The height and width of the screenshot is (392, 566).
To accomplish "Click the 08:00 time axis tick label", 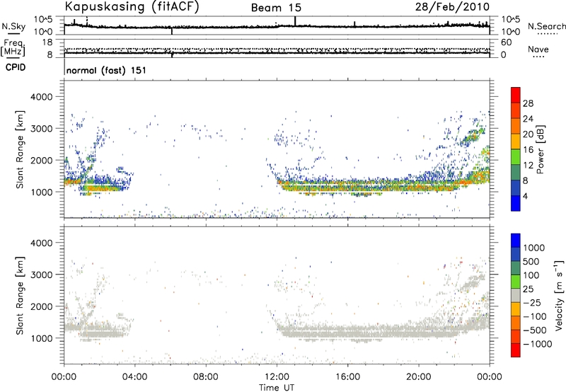I will pyautogui.click(x=206, y=377).
